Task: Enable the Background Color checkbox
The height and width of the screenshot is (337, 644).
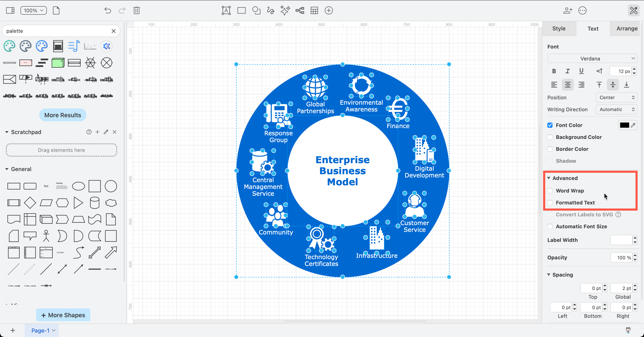Action: (x=550, y=137)
